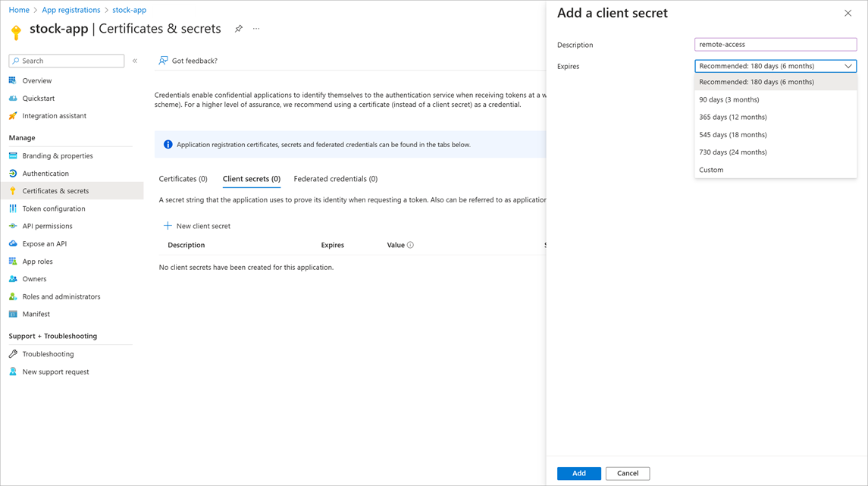Collapse the left navigation menu
This screenshot has height=486, width=868.
coord(134,61)
